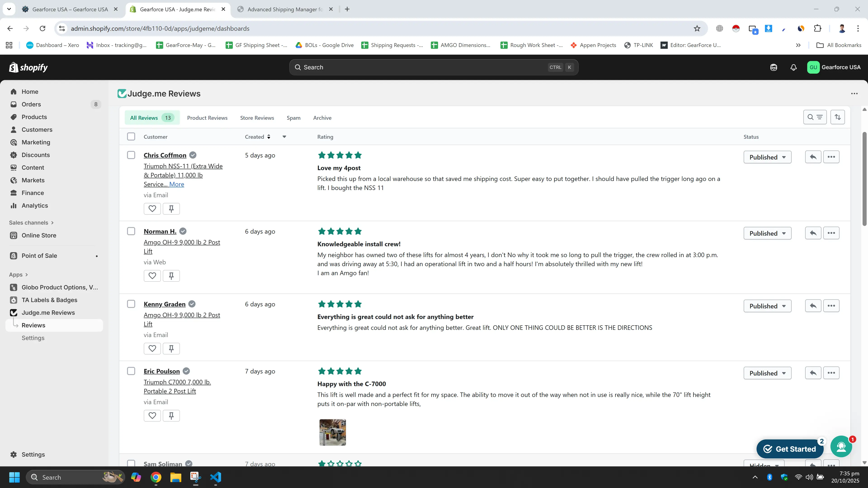The height and width of the screenshot is (488, 868).
Task: Check the select-all reviews checkbox
Action: [x=131, y=137]
